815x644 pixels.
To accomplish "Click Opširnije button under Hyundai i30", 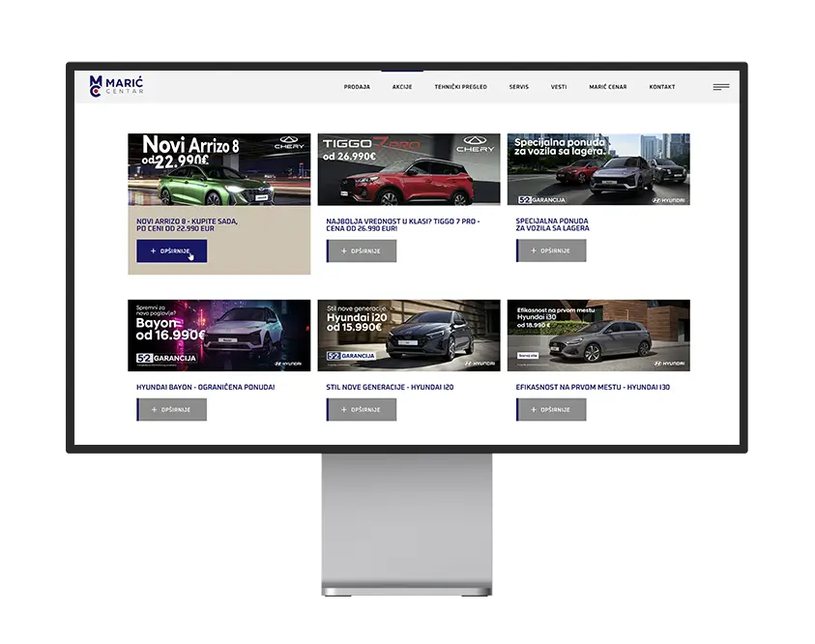I will pyautogui.click(x=551, y=410).
